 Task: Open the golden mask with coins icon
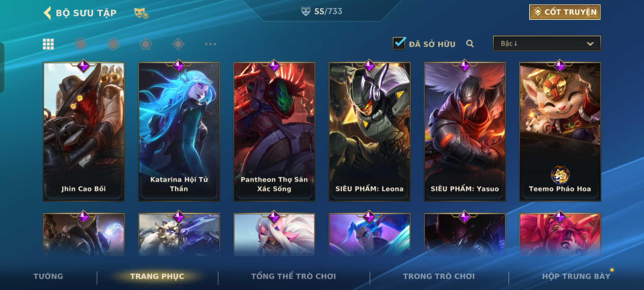(141, 13)
